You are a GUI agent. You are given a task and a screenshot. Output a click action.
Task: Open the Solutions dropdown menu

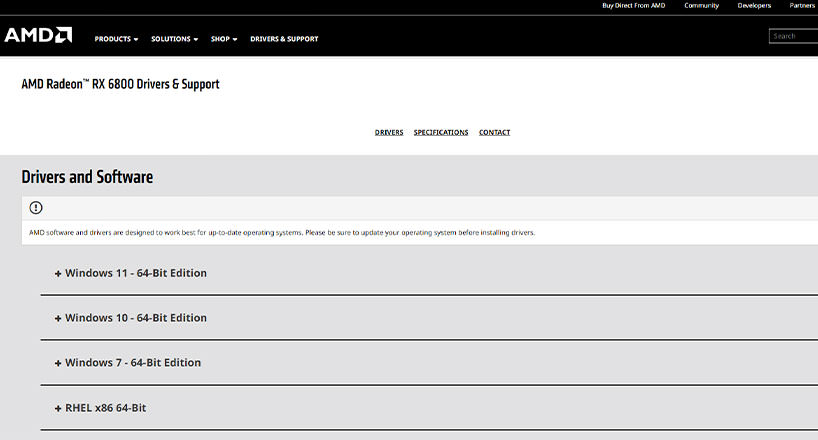[175, 39]
